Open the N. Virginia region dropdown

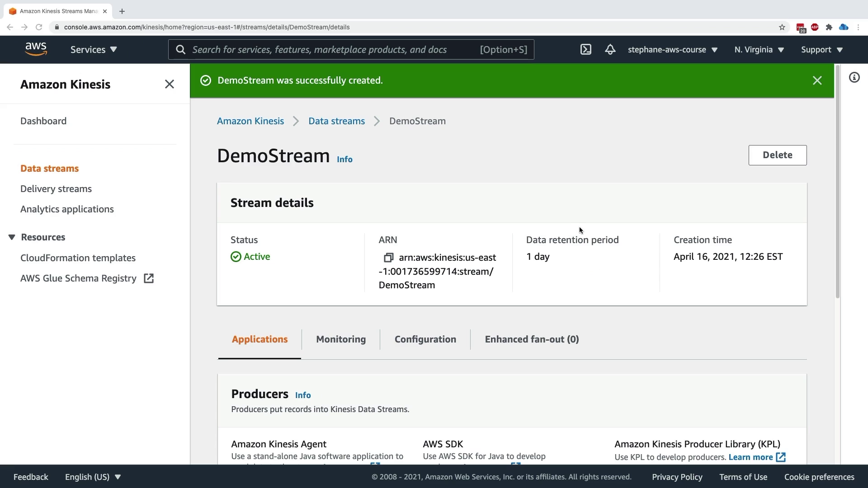(759, 50)
